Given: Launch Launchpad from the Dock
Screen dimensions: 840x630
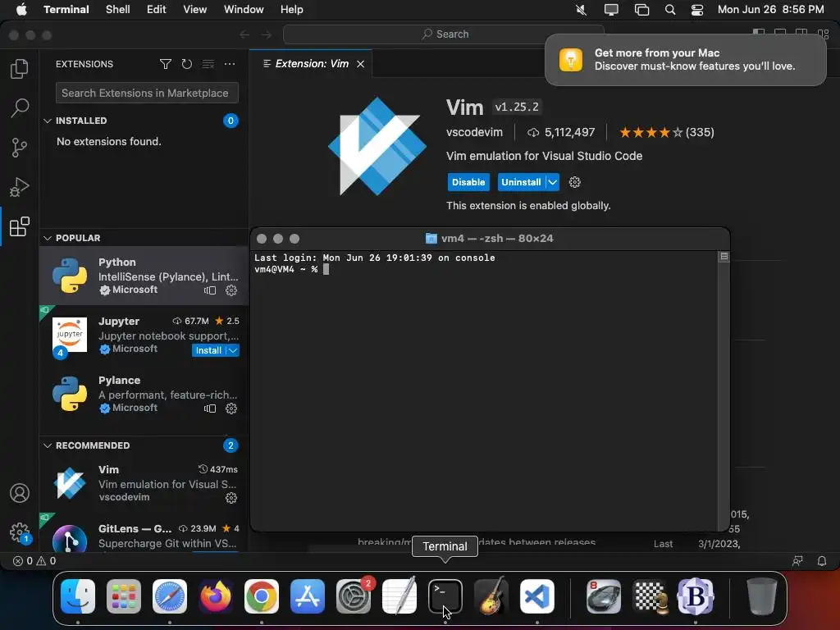Looking at the screenshot, I should (x=124, y=596).
